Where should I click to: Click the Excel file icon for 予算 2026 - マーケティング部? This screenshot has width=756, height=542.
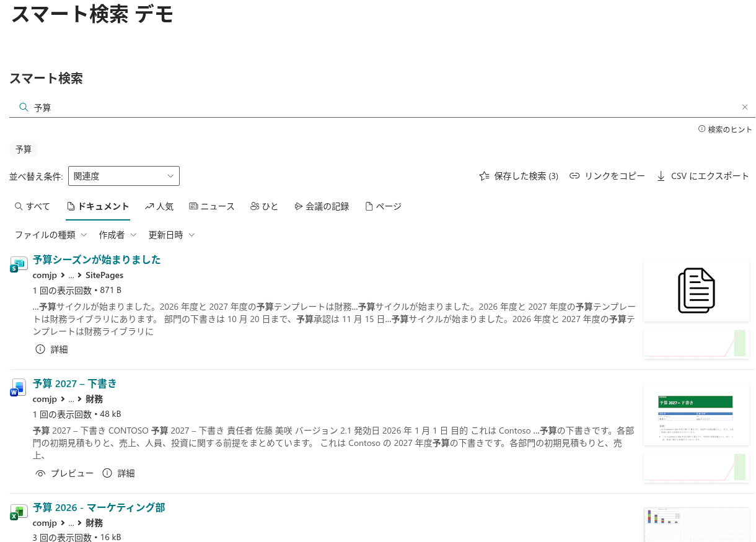pyautogui.click(x=19, y=512)
